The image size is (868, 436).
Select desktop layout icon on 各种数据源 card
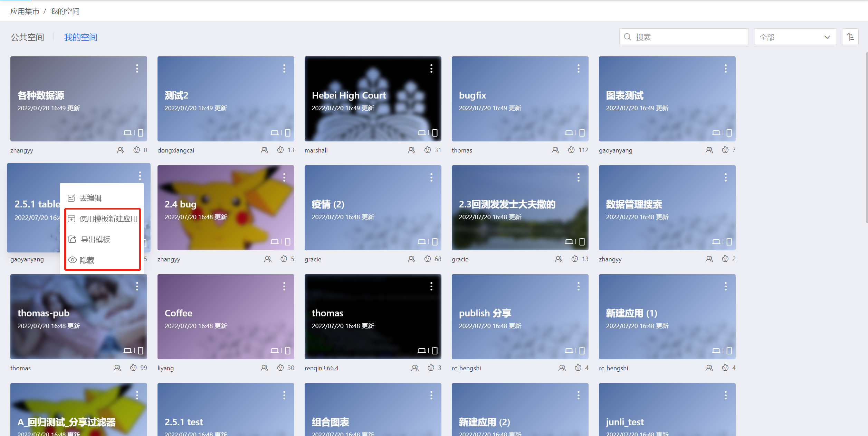pyautogui.click(x=127, y=133)
